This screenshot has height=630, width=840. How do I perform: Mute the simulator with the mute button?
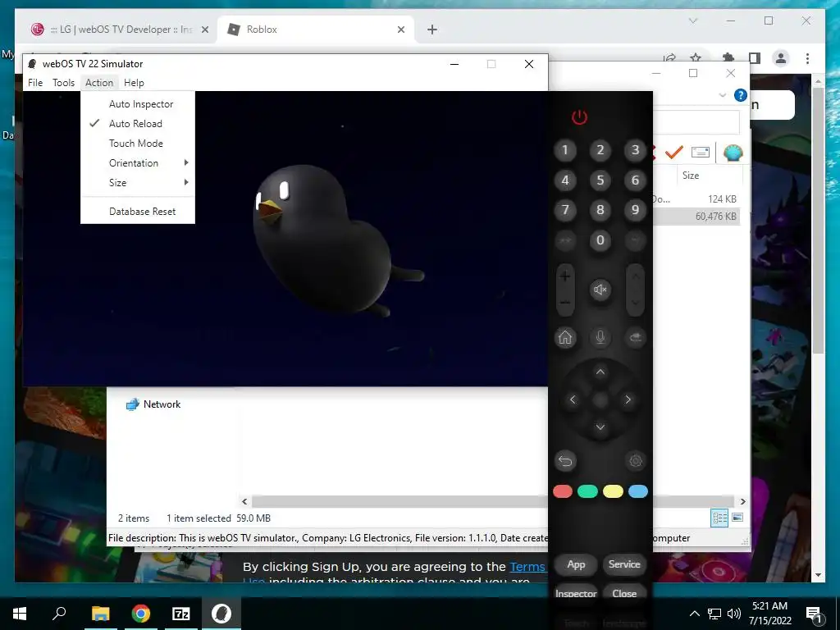[x=600, y=290]
